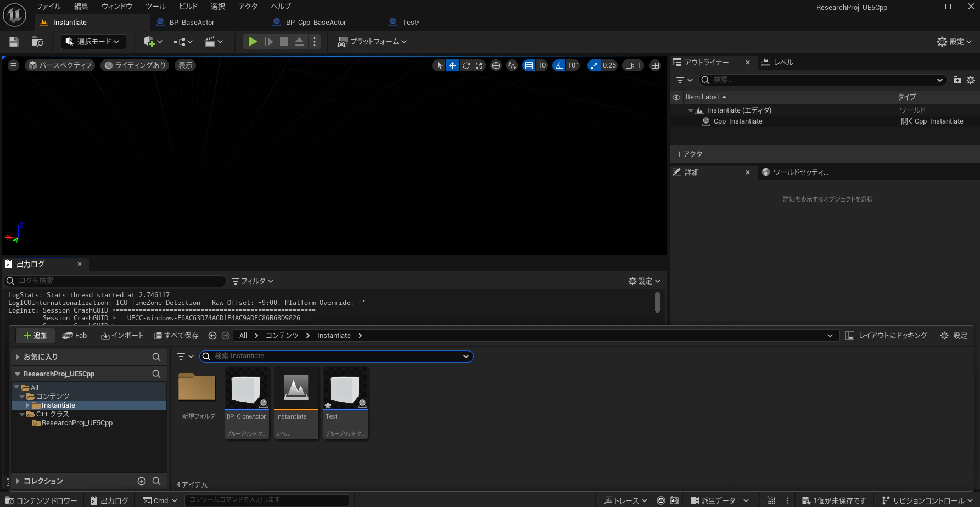Open scale snap value 0.25 dropdown
Image resolution: width=980 pixels, height=507 pixels.
(609, 65)
